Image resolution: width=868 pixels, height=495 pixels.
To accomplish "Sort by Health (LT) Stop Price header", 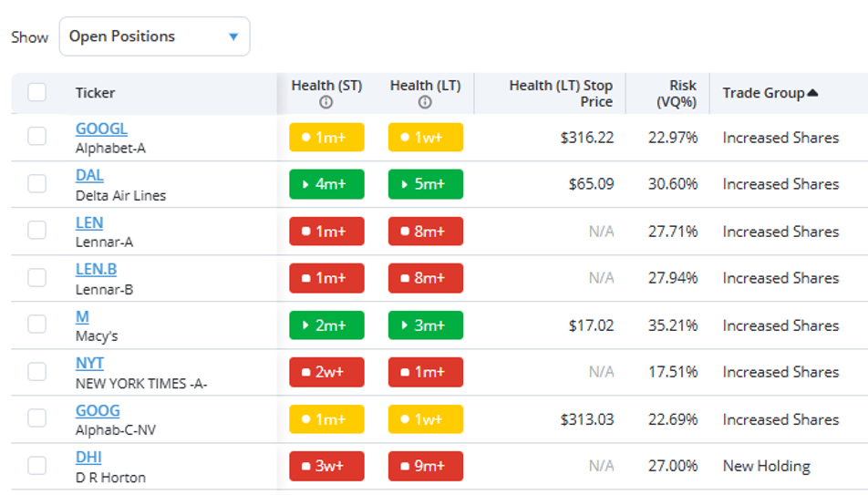I will pyautogui.click(x=561, y=94).
